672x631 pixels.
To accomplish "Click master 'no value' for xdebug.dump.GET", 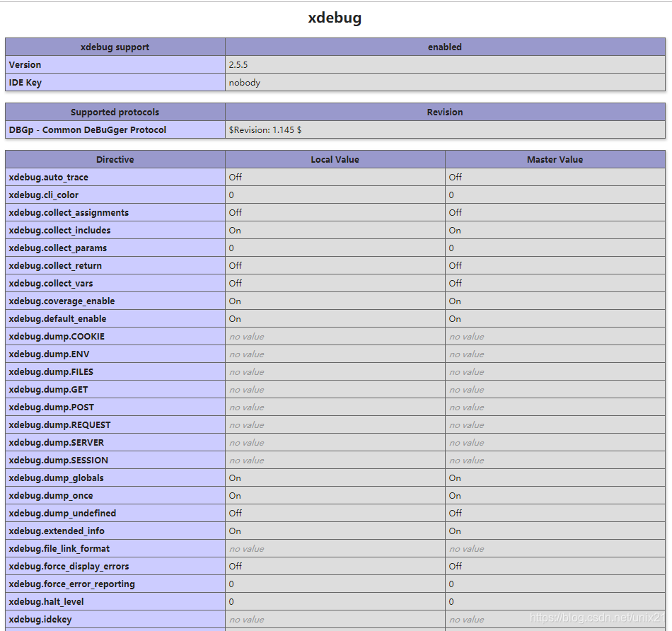I will pyautogui.click(x=467, y=390).
